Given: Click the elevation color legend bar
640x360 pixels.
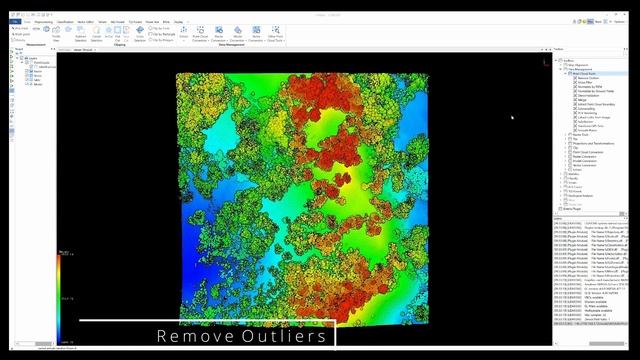Looking at the screenshot, I should [x=59, y=299].
